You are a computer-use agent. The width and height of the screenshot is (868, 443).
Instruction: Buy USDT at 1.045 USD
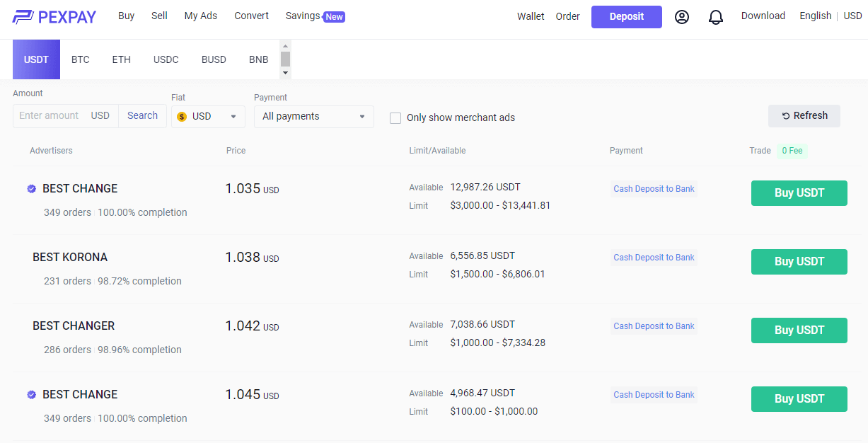pyautogui.click(x=799, y=399)
